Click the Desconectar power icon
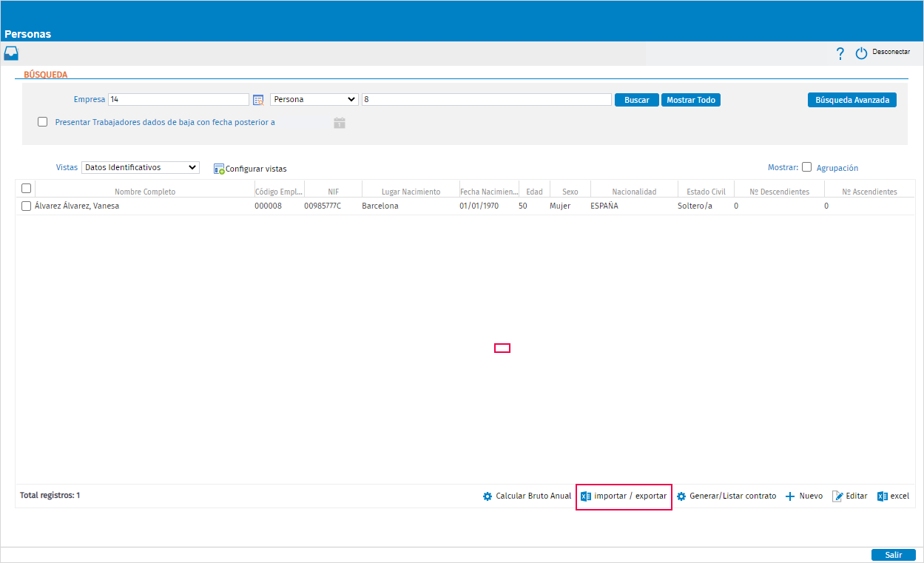Screen dimensions: 924x563 pyautogui.click(x=861, y=53)
